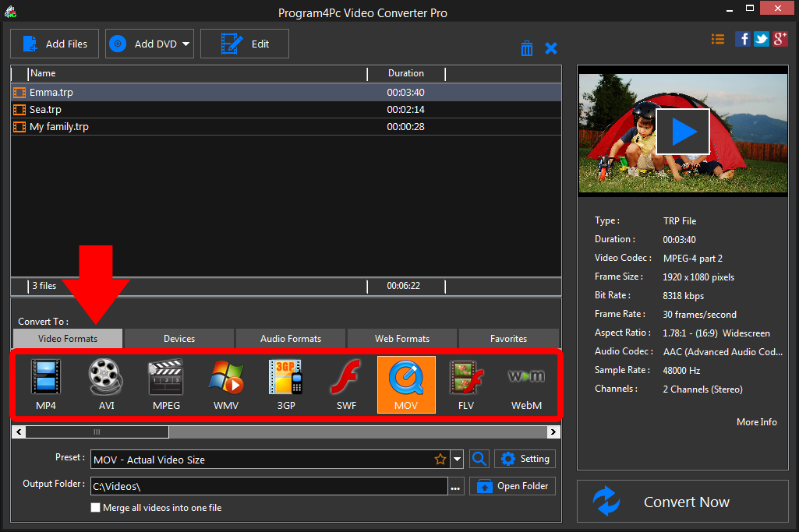Clear the file list with the X icon
Image resolution: width=799 pixels, height=532 pixels.
(551, 48)
